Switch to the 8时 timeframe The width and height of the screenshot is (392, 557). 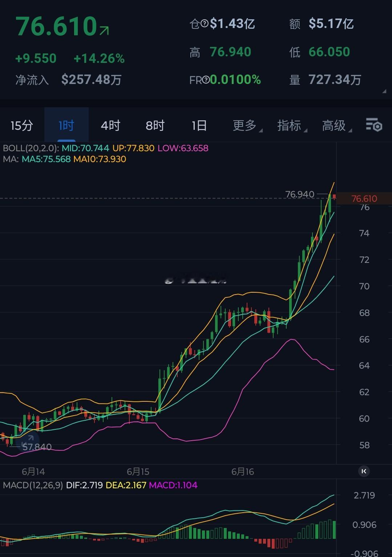(155, 125)
